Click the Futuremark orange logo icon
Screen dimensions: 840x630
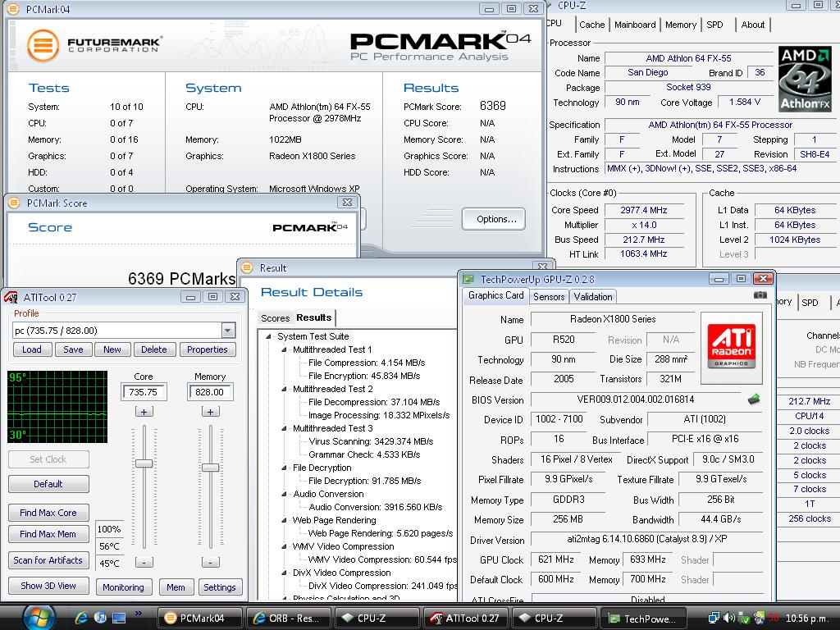tap(43, 46)
